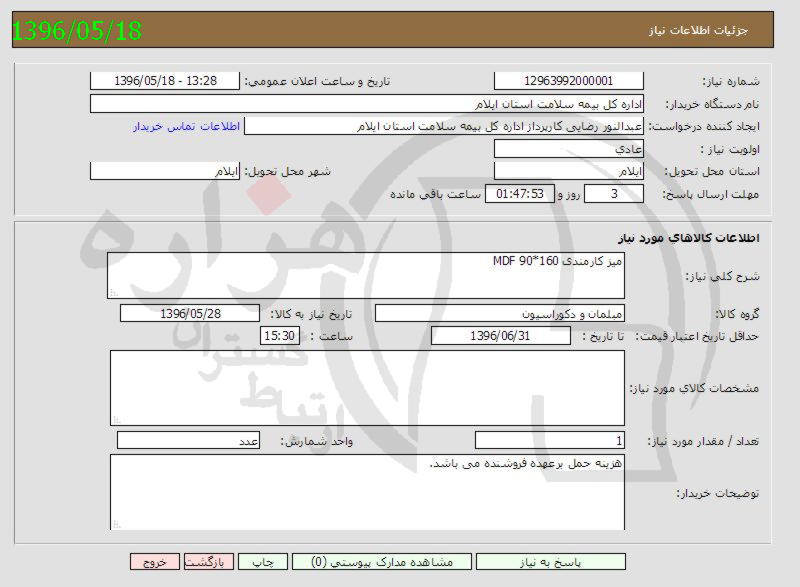Select the گروه کالا field
The width and height of the screenshot is (800, 587).
(x=500, y=313)
